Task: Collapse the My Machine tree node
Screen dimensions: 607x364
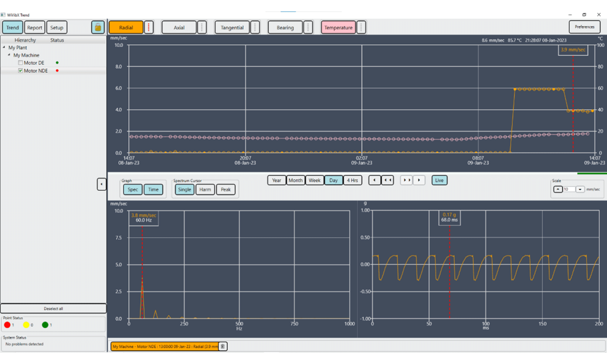Action: click(x=9, y=55)
